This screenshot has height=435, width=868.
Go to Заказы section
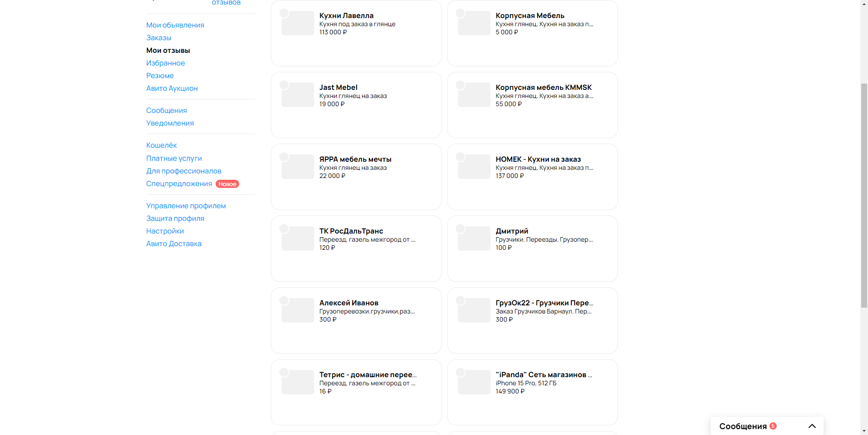click(159, 38)
